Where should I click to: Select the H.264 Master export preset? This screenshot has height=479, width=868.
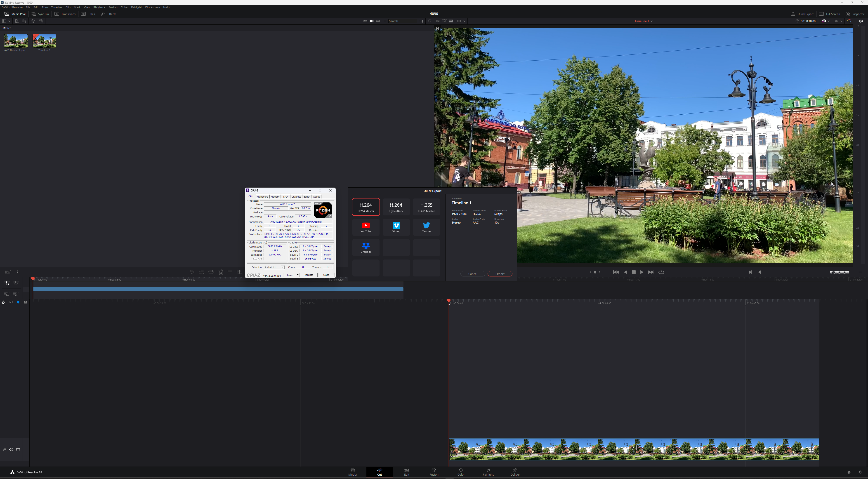[x=366, y=207]
